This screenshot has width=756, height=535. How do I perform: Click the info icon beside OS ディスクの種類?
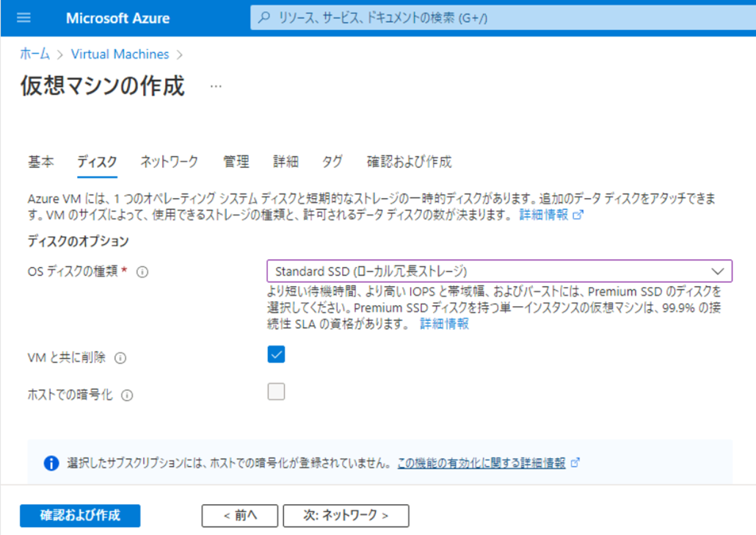click(x=142, y=272)
